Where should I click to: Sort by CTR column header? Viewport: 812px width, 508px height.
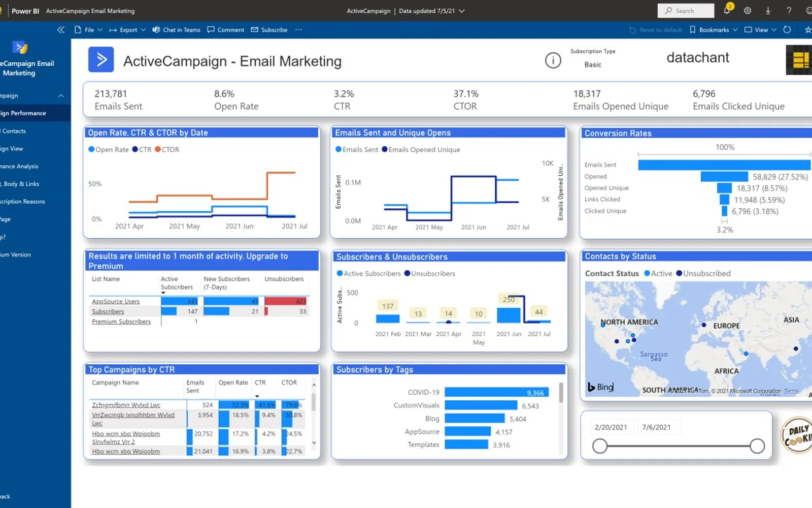[x=260, y=383]
